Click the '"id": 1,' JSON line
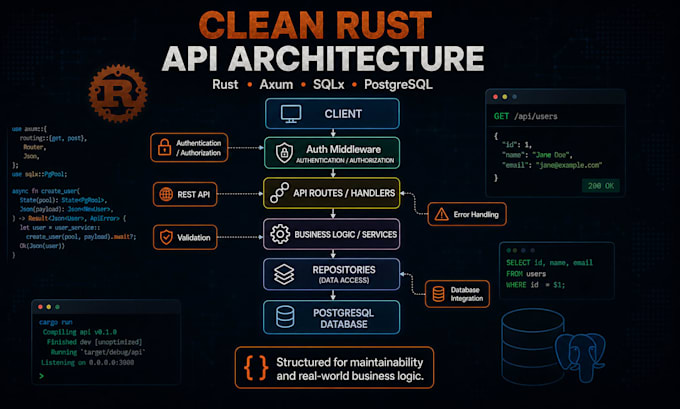 pos(517,144)
